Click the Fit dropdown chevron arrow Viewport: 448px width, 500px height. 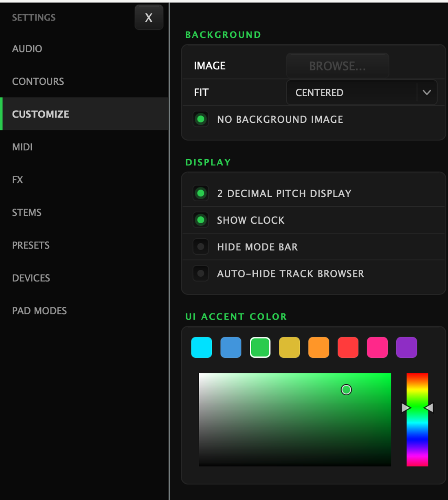point(427,93)
